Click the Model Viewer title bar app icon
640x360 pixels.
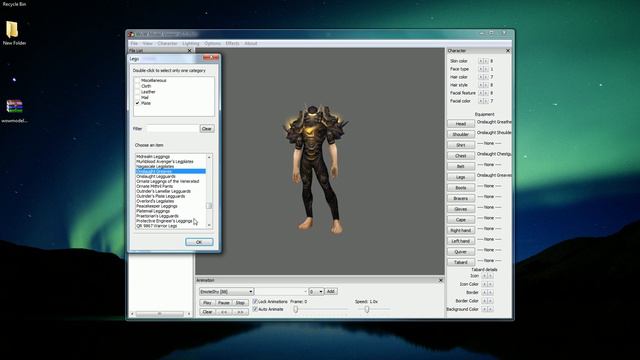click(x=131, y=34)
